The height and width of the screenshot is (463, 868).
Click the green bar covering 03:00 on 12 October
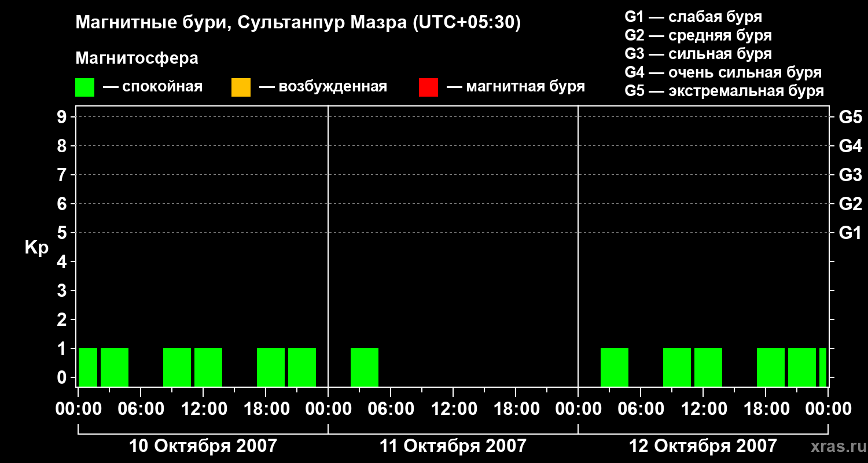(x=615, y=367)
